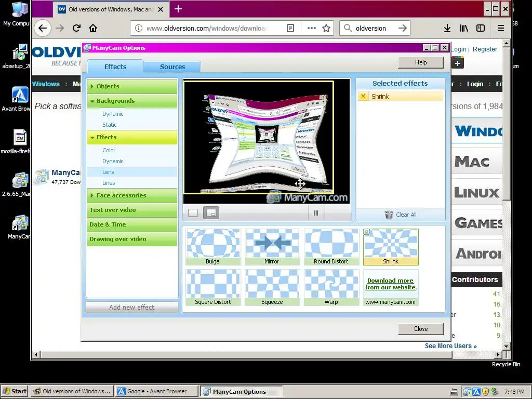Image resolution: width=532 pixels, height=399 pixels.
Task: Click on-screen keyboard tray icon
Action: coord(454,392)
